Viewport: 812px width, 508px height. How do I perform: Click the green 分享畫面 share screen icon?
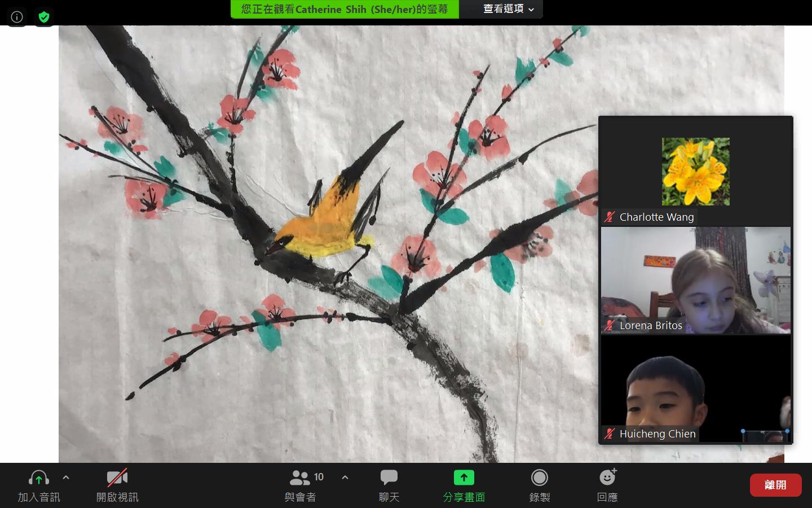pyautogui.click(x=464, y=477)
